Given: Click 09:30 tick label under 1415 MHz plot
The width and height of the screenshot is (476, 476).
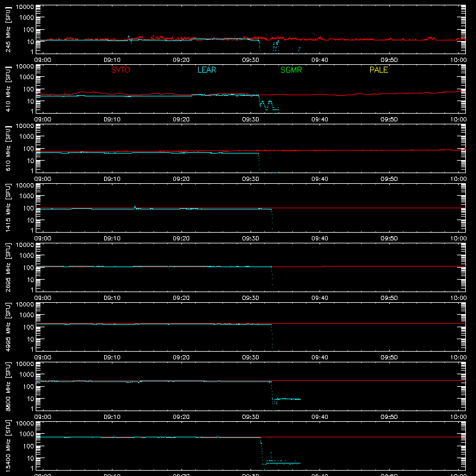Looking at the screenshot, I should (x=250, y=239).
